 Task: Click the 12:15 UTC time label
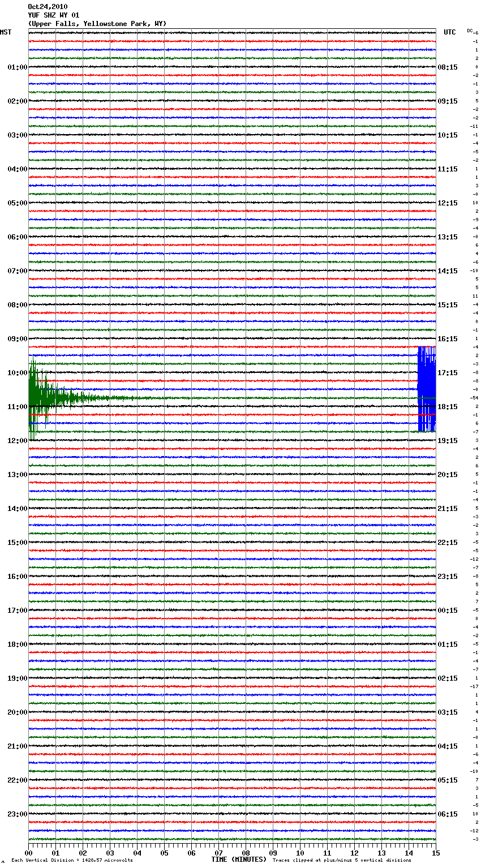point(448,203)
